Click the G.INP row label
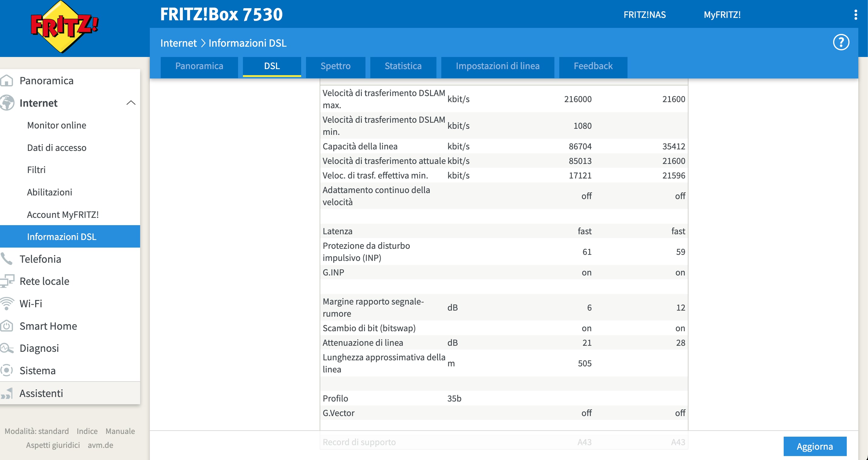The width and height of the screenshot is (868, 460). 333,272
